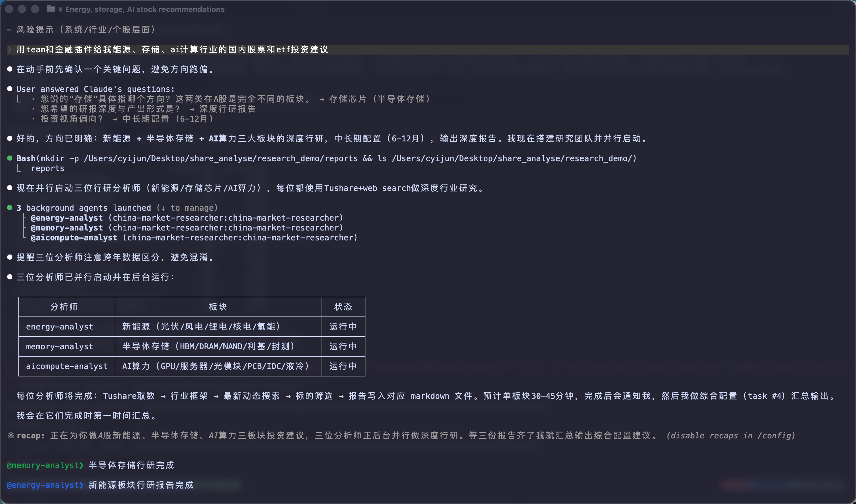856x504 pixels.
Task: Click the table header '板块'
Action: click(x=218, y=307)
